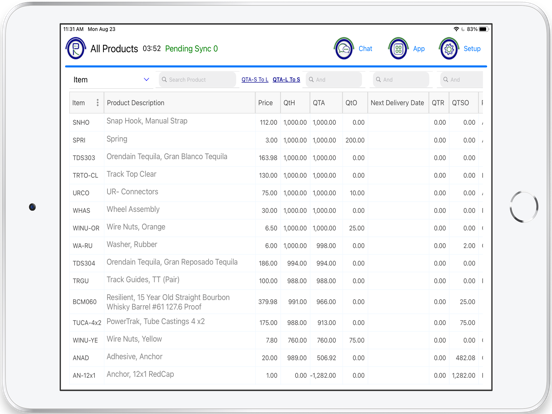Select Wheel Assembly description
Image resolution: width=552 pixels, height=414 pixels.
(133, 209)
